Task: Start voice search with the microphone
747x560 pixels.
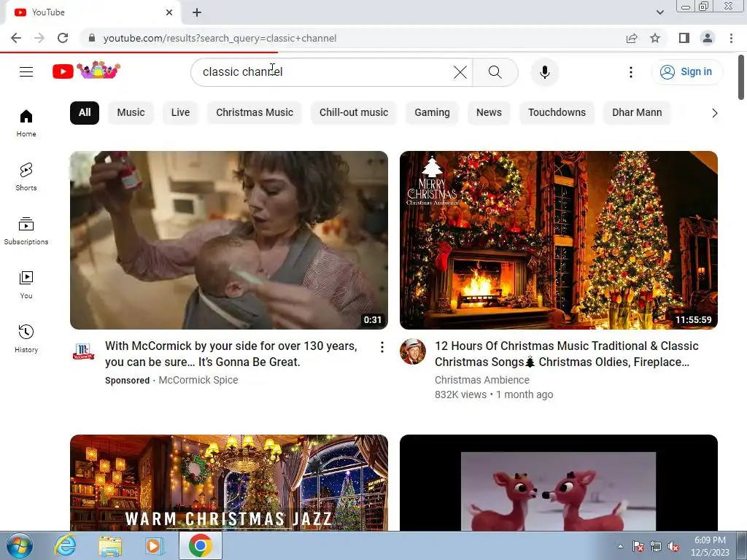Action: (544, 72)
